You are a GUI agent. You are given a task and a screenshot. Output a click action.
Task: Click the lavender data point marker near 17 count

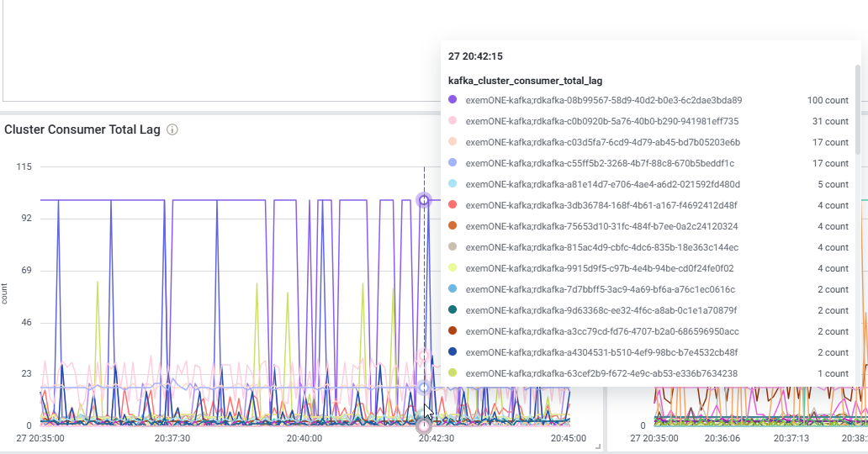[x=424, y=388]
